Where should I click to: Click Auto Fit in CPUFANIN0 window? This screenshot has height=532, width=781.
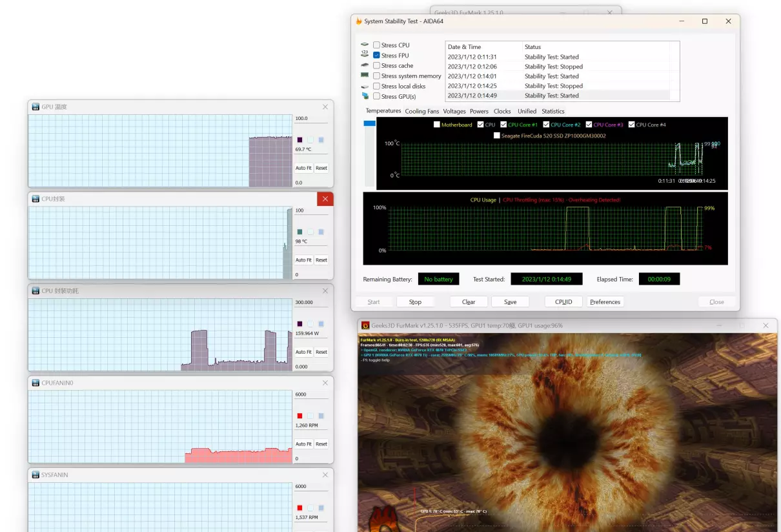coord(303,444)
